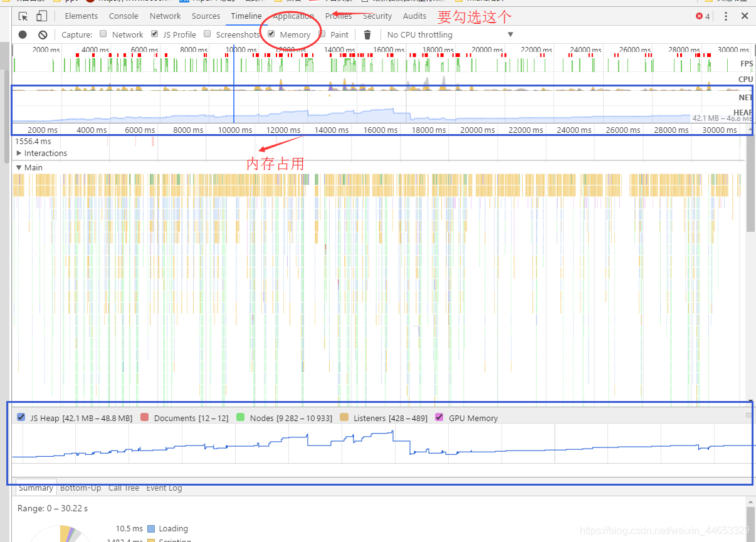
Task: Switch to the Elements tab
Action: pos(81,16)
